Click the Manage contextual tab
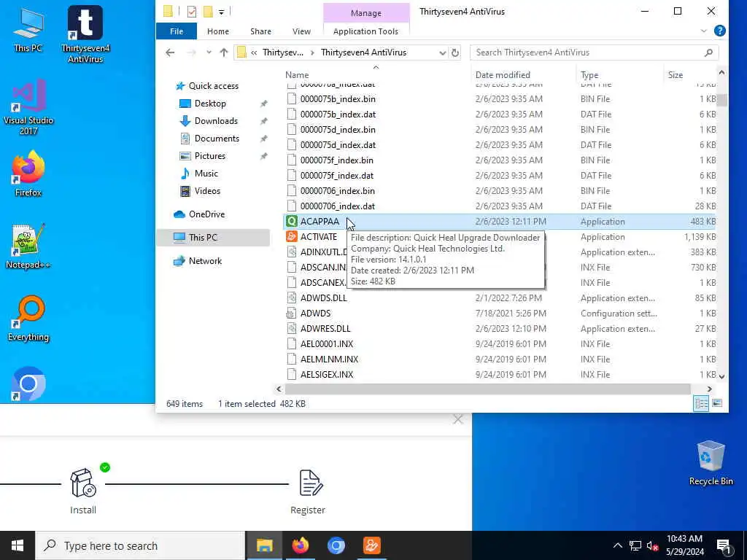 (366, 13)
